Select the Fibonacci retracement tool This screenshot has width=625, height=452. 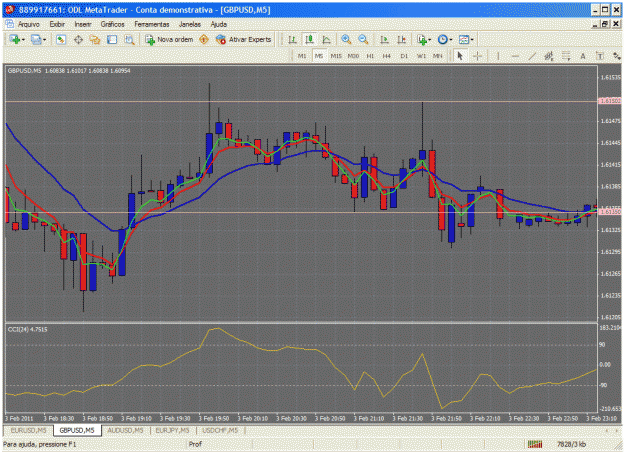coord(566,56)
